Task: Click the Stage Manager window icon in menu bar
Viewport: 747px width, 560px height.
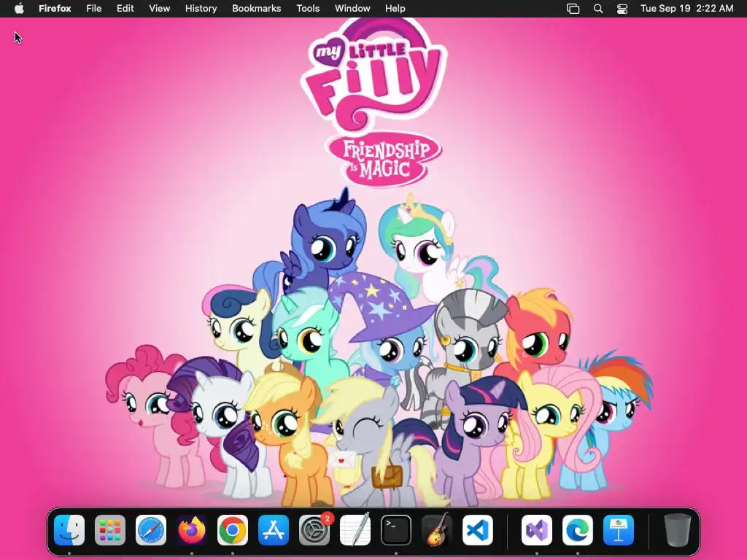Action: tap(573, 9)
